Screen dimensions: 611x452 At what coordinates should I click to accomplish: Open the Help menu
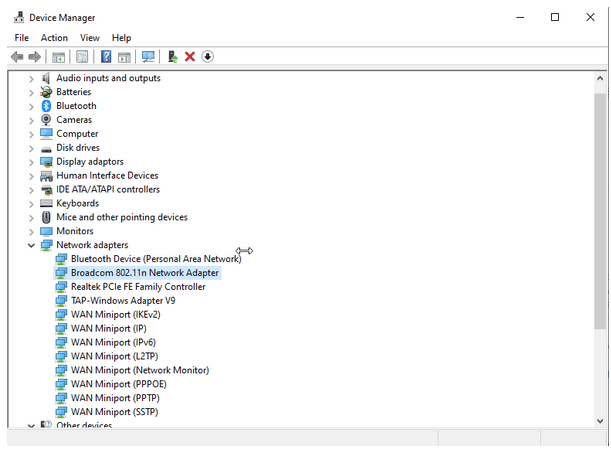pos(122,38)
